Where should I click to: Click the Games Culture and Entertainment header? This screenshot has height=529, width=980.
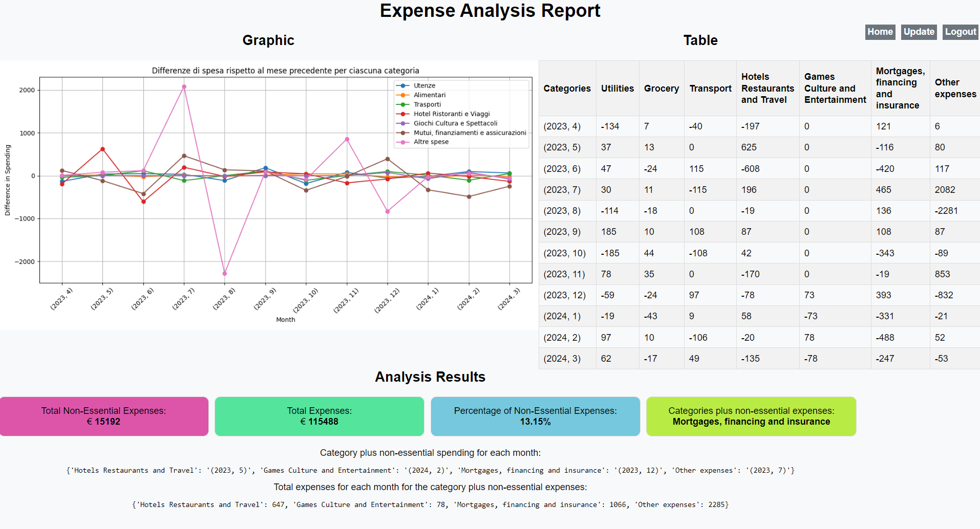click(x=835, y=89)
